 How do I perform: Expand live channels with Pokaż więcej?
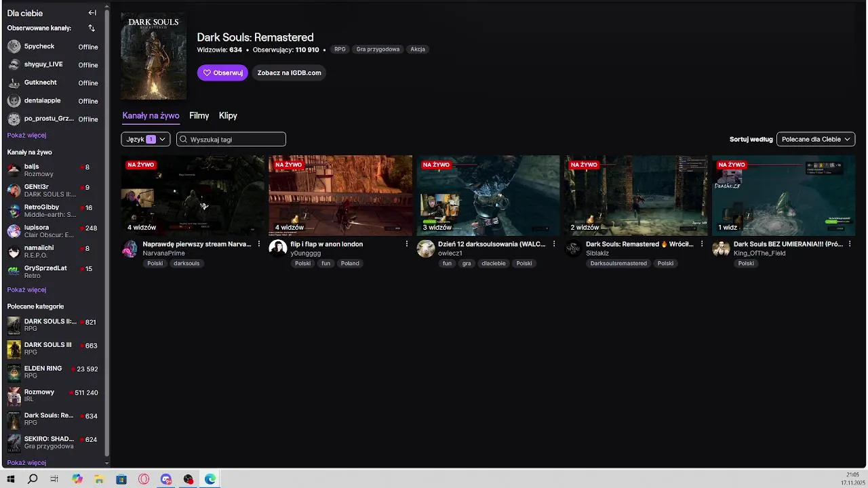27,290
